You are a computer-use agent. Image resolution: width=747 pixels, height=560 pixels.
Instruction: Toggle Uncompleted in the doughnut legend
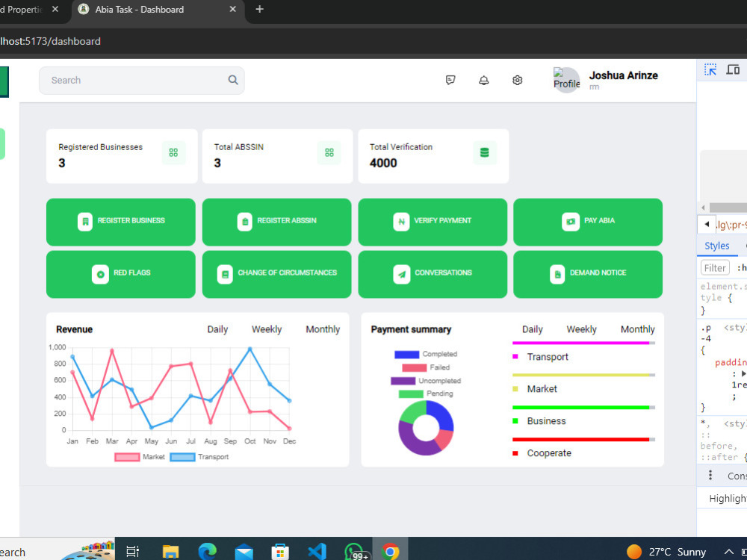[426, 381]
